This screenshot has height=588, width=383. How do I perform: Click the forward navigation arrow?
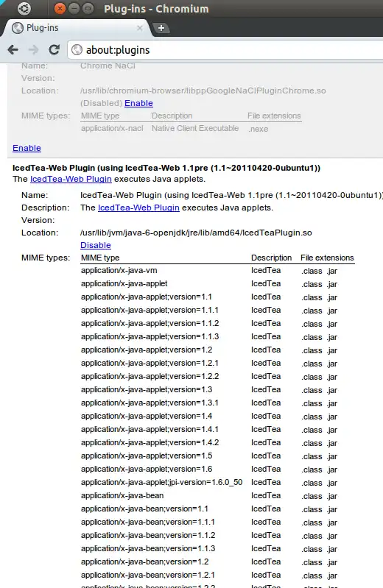(34, 49)
